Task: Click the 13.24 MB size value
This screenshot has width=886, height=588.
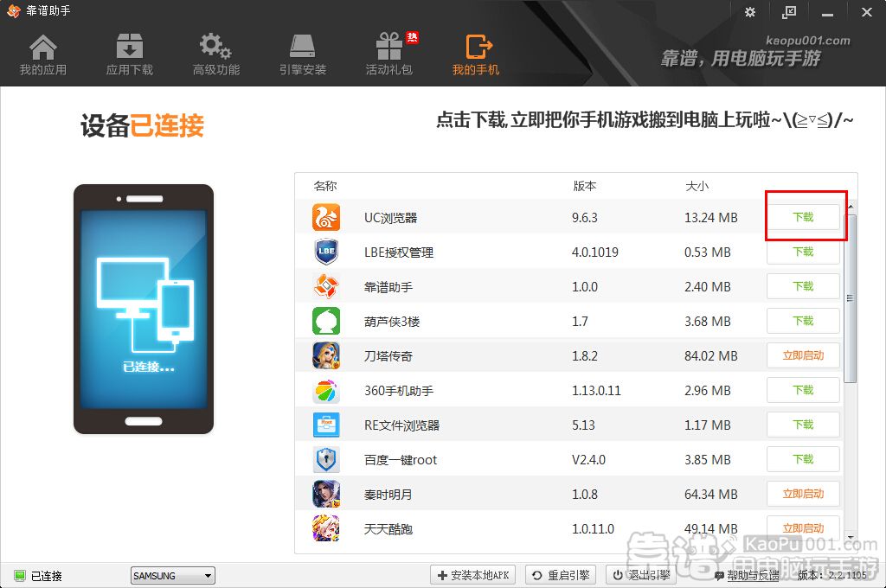Action: 711,217
